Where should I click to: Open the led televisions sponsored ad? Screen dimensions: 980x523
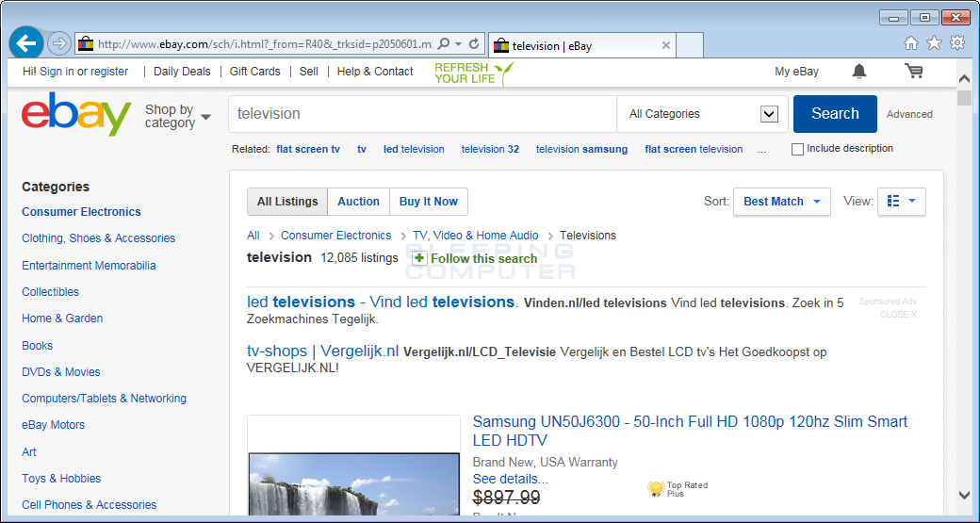383,302
